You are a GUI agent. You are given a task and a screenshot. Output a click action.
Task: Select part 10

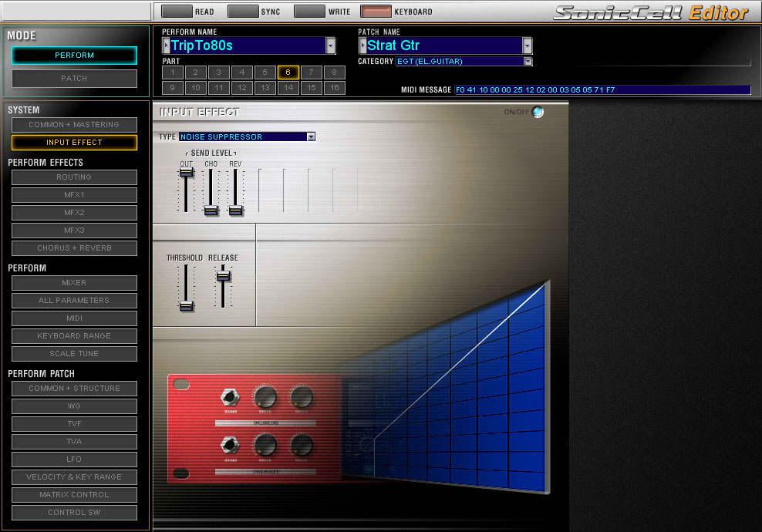click(x=195, y=88)
